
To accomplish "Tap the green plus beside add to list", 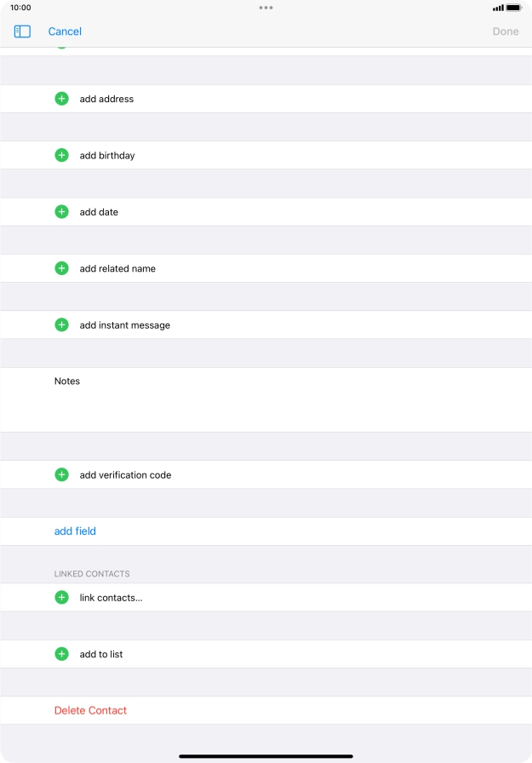I will click(60, 653).
